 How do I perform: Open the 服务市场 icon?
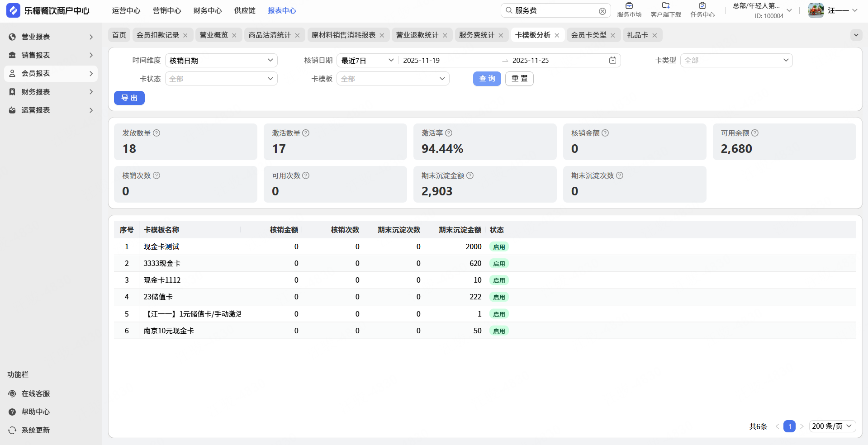pos(629,6)
